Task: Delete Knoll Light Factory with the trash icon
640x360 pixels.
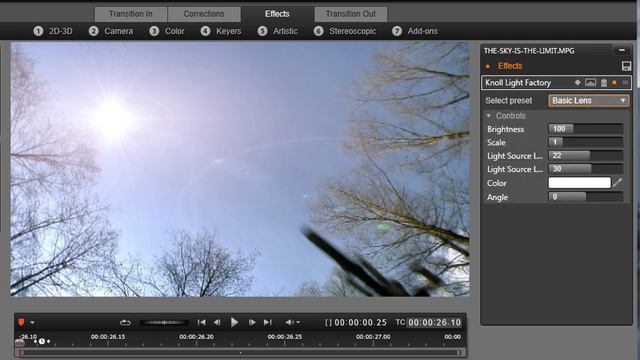Action: pos(604,83)
